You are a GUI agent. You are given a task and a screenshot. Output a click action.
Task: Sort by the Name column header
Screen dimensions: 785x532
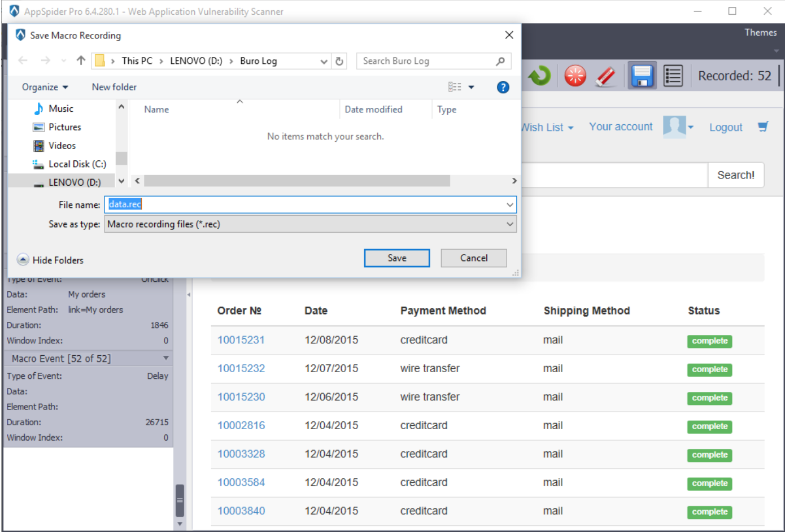[x=156, y=110]
